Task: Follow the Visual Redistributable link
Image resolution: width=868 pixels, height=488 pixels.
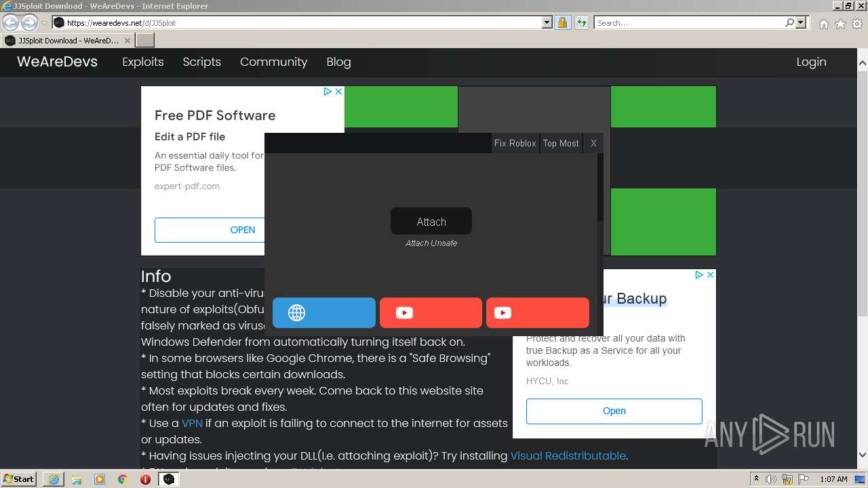Action: [568, 455]
